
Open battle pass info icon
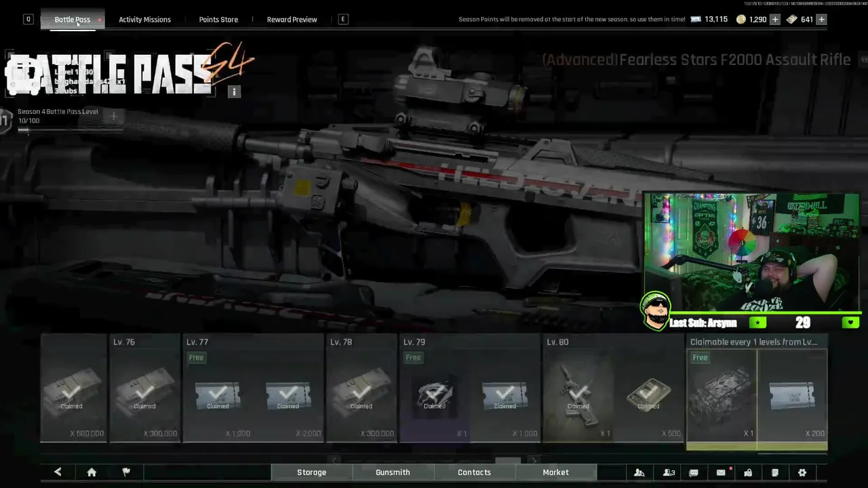click(234, 91)
